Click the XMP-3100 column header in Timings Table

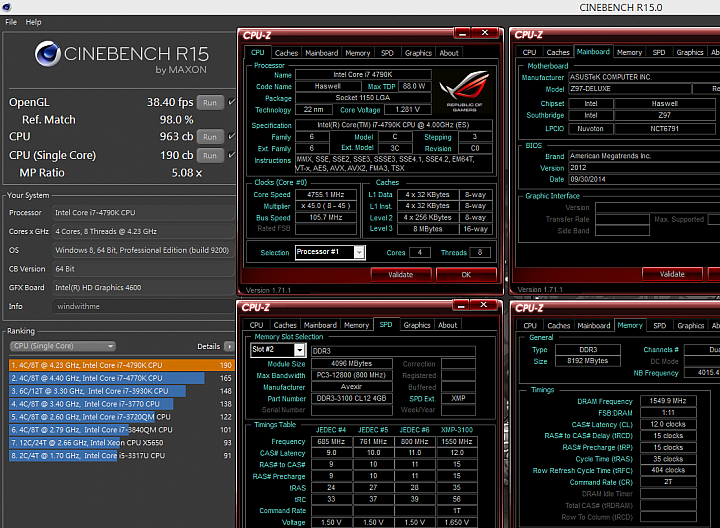pos(457,430)
